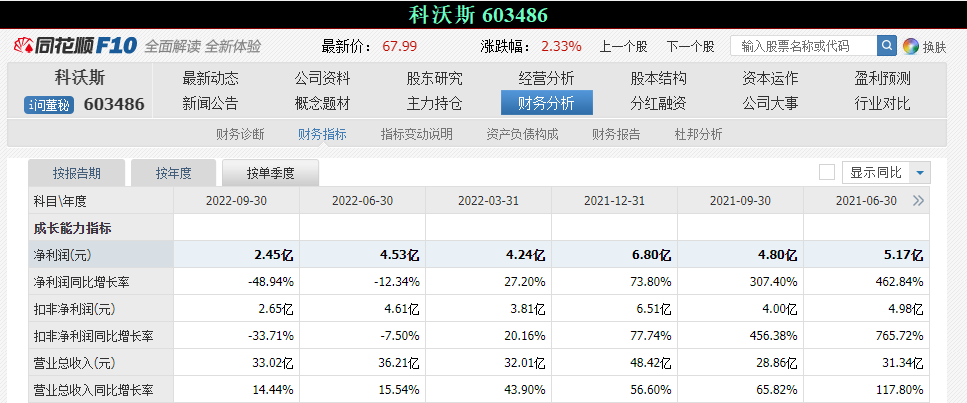The width and height of the screenshot is (967, 403).
Task: Select the 按年度 tab
Action: [x=173, y=173]
